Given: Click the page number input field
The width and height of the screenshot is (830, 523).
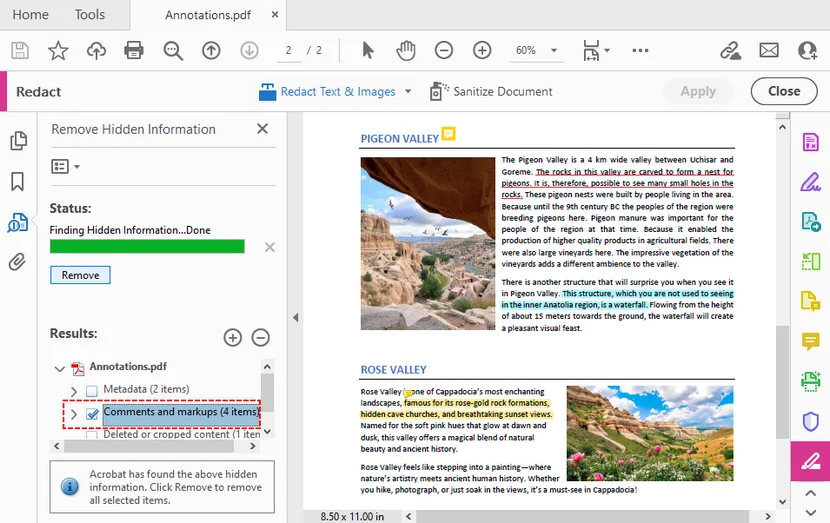Looking at the screenshot, I should (x=289, y=51).
